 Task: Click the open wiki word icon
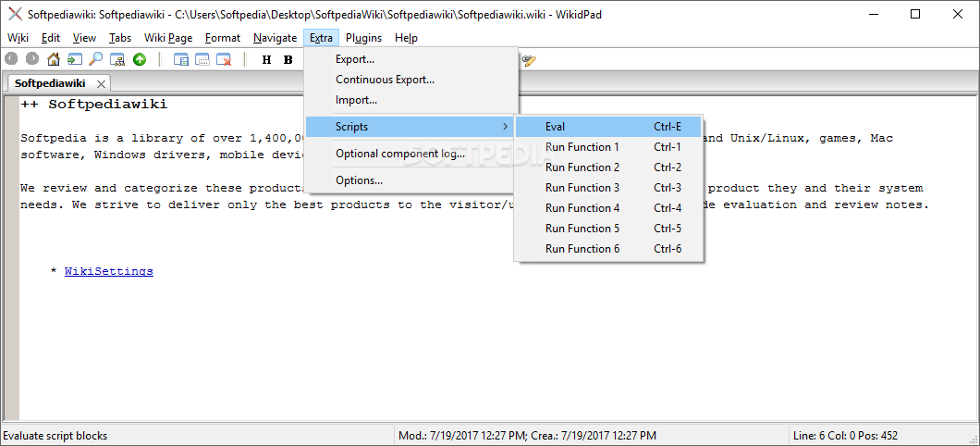tap(75, 59)
